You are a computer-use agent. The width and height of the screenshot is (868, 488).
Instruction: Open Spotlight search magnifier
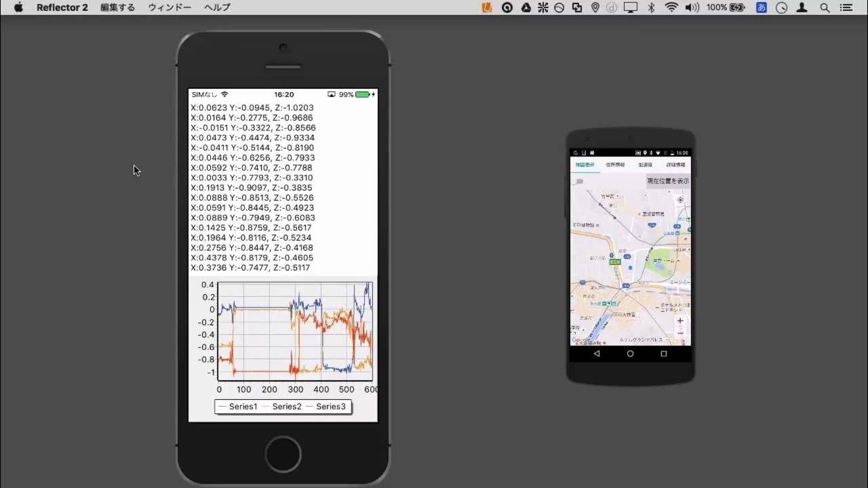(825, 7)
